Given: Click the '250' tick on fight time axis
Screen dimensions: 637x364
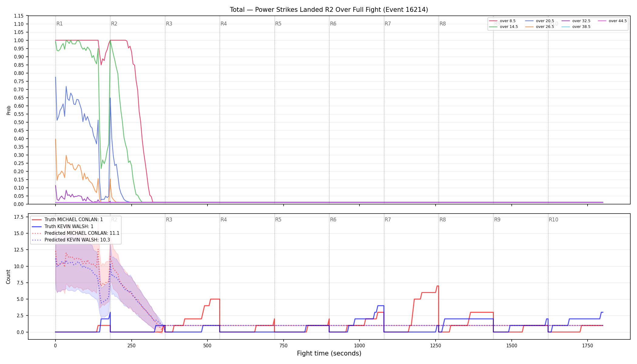Looking at the screenshot, I should click(x=131, y=345).
